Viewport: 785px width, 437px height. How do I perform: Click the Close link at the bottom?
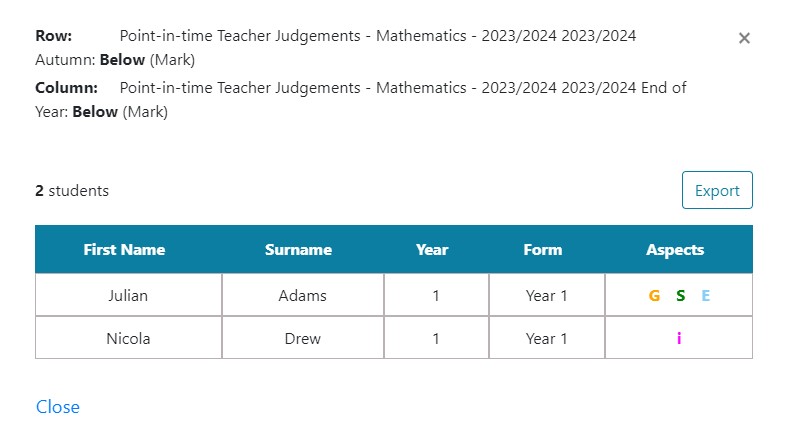[58, 407]
